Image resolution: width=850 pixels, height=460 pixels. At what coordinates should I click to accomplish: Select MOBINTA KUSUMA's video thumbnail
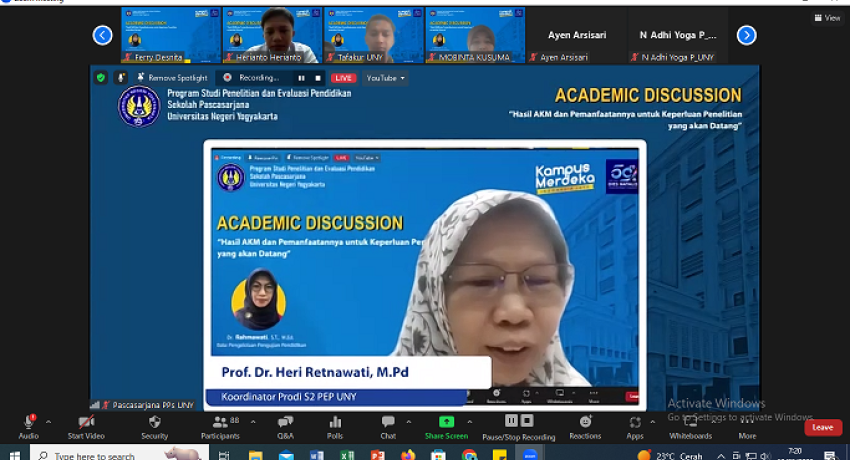tap(475, 35)
